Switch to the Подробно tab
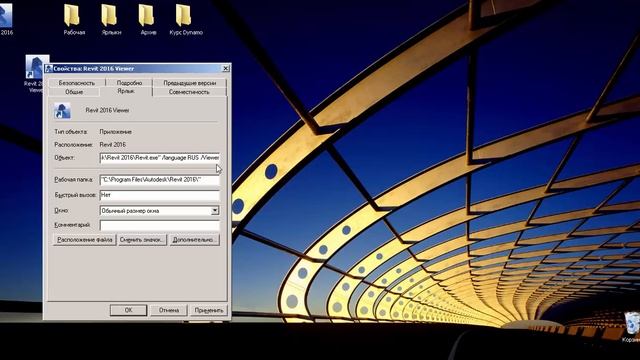The image size is (640, 360). [129, 82]
